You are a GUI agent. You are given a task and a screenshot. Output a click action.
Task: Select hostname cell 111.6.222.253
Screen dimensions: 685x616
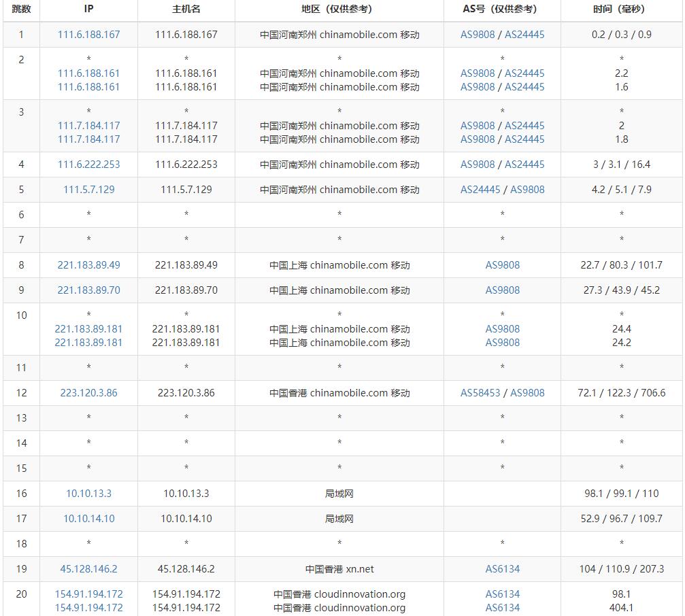(x=186, y=165)
